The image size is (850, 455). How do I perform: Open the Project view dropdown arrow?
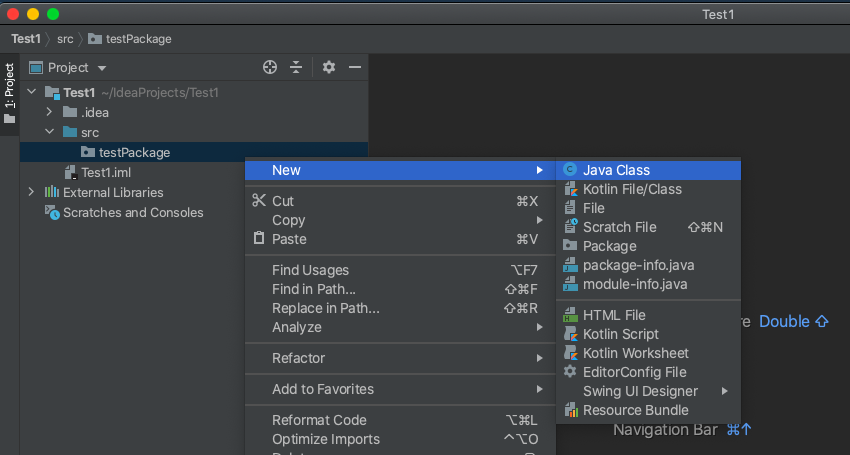click(x=102, y=68)
